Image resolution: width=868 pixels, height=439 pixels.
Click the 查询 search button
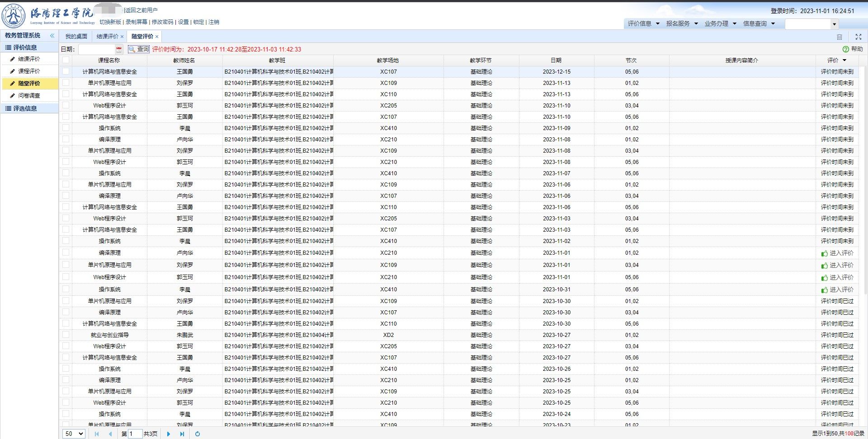click(x=139, y=49)
